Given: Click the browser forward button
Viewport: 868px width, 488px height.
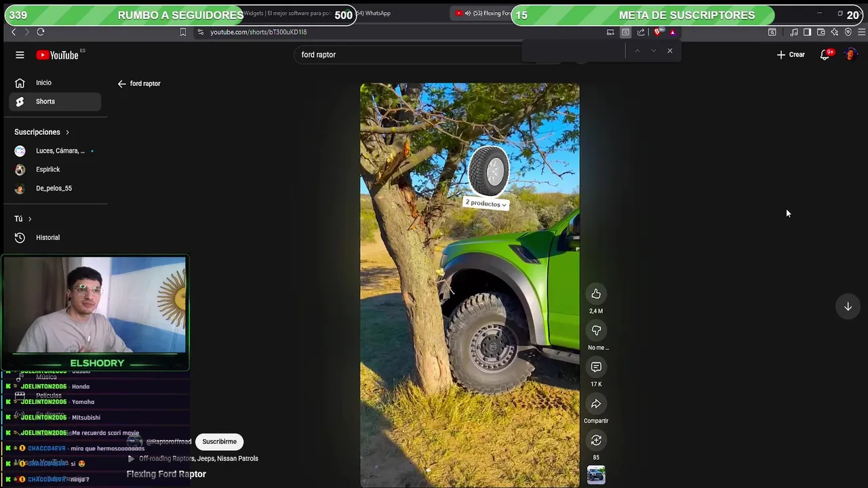Looking at the screenshot, I should [27, 32].
